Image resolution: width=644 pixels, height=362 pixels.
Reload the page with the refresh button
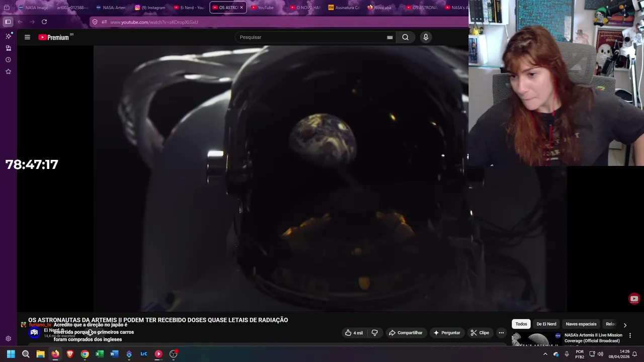tap(44, 22)
